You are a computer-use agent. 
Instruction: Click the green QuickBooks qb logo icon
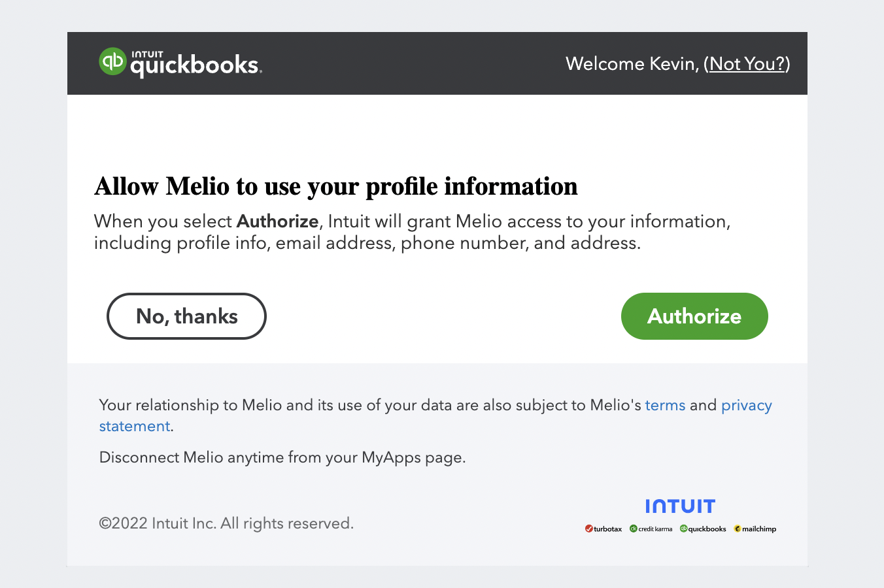[x=112, y=61]
